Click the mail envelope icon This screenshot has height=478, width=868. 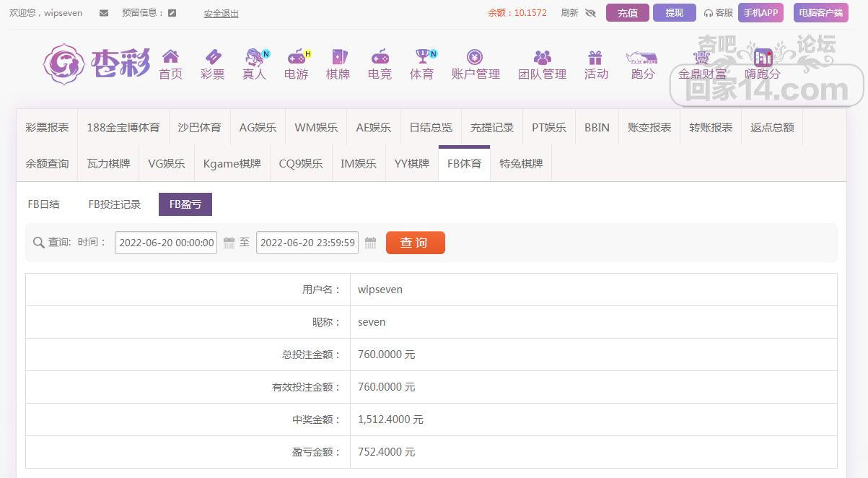click(x=104, y=13)
